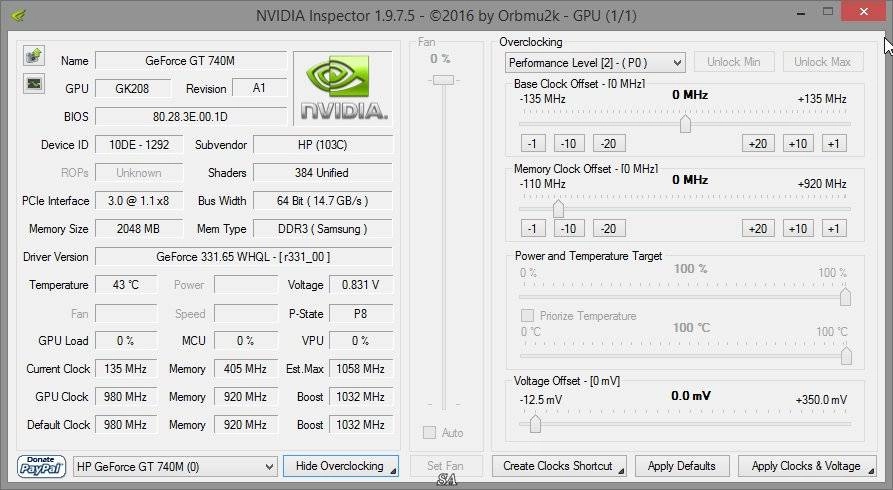Click the Base Clock Offset slider handle
The height and width of the screenshot is (490, 893).
(x=685, y=123)
